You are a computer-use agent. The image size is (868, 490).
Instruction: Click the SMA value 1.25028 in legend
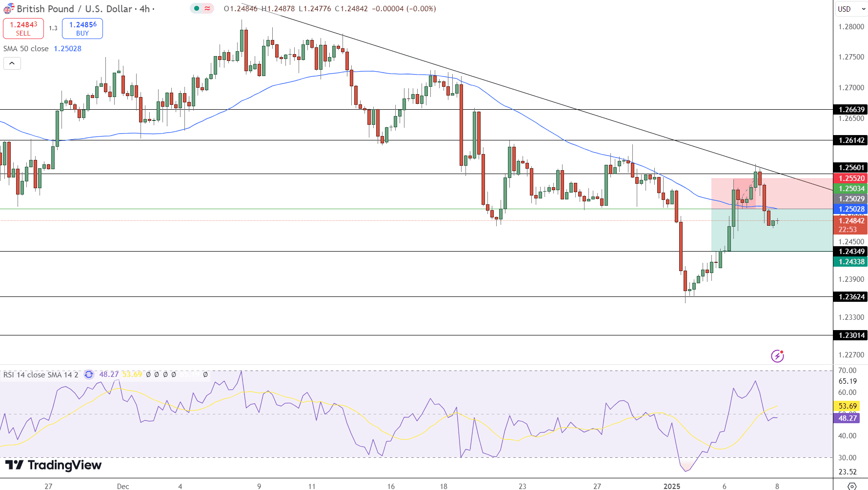point(67,49)
